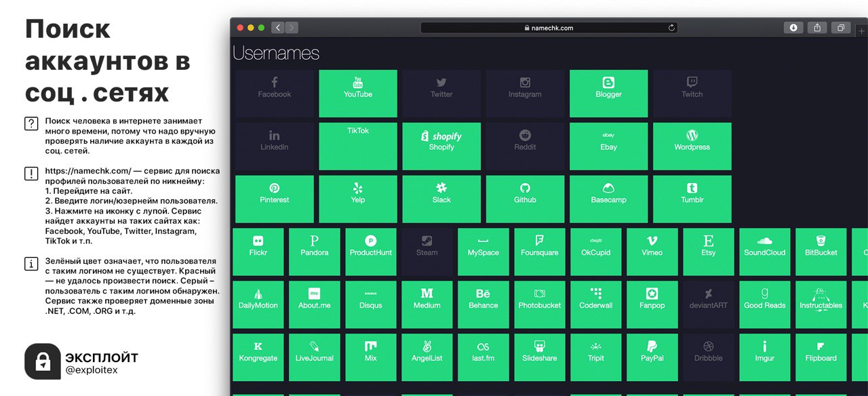868x396 pixels.
Task: Click the Pinterest tile
Action: pyautogui.click(x=274, y=199)
